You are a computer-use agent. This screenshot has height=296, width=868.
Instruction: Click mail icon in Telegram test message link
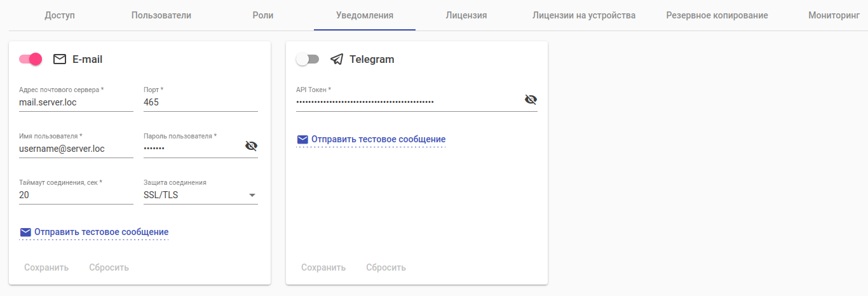pos(302,139)
